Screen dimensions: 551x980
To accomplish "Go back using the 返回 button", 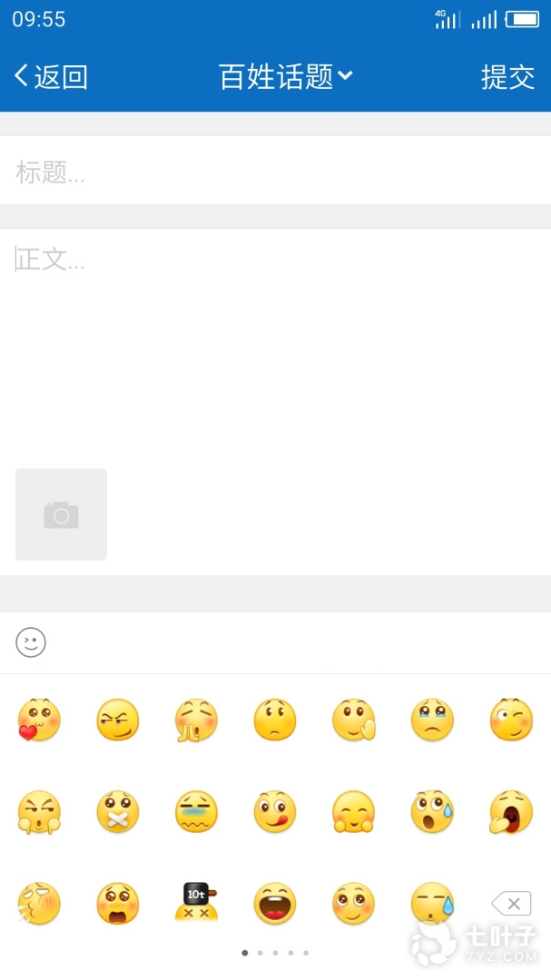I will click(x=51, y=76).
